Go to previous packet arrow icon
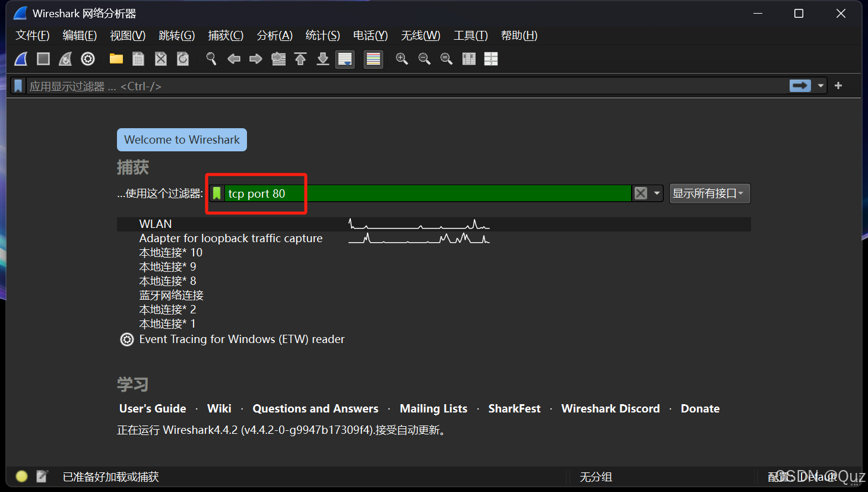868x492 pixels. click(234, 59)
